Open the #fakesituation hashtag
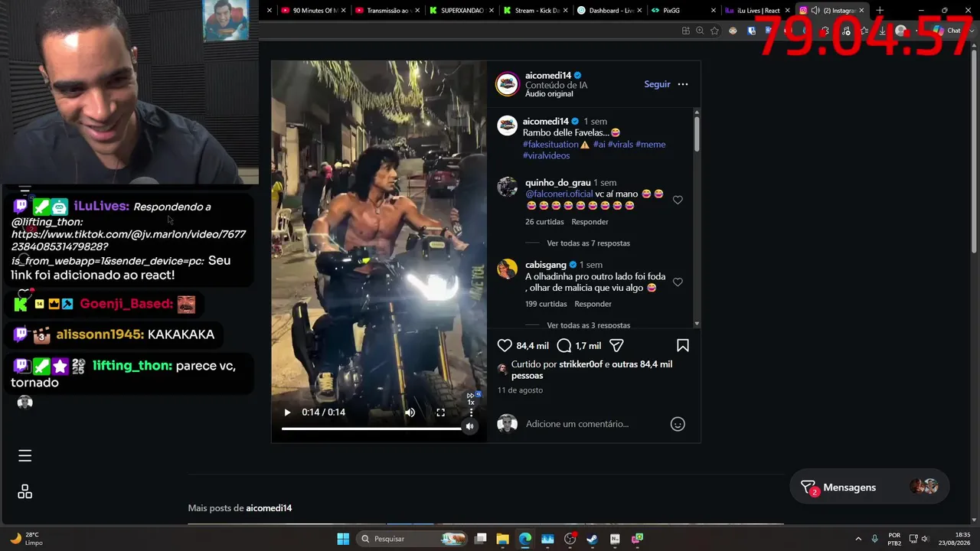The image size is (980, 551). point(551,145)
